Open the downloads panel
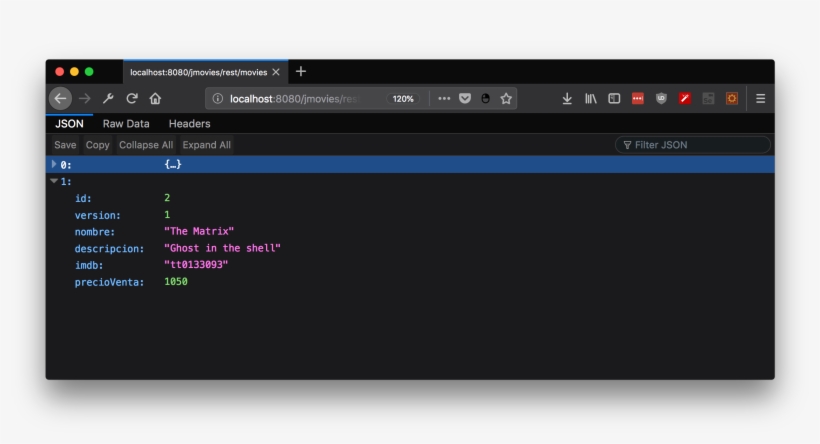This screenshot has height=444, width=820. [567, 98]
